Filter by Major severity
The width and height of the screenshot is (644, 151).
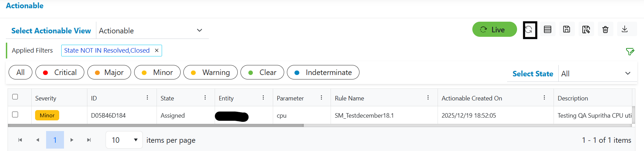(x=109, y=73)
